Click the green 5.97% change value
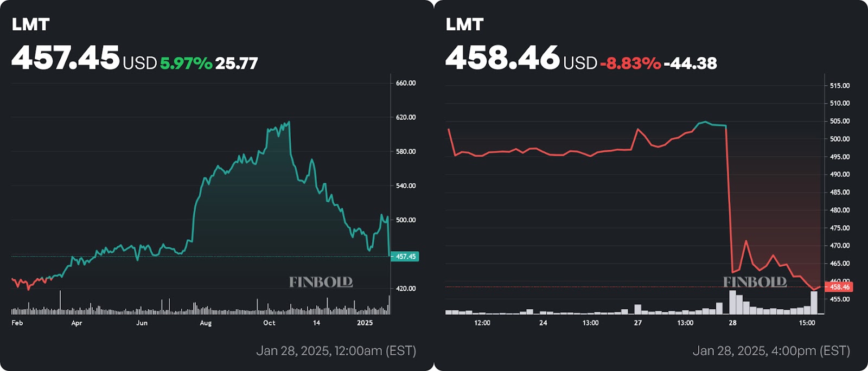The width and height of the screenshot is (868, 371). point(186,63)
